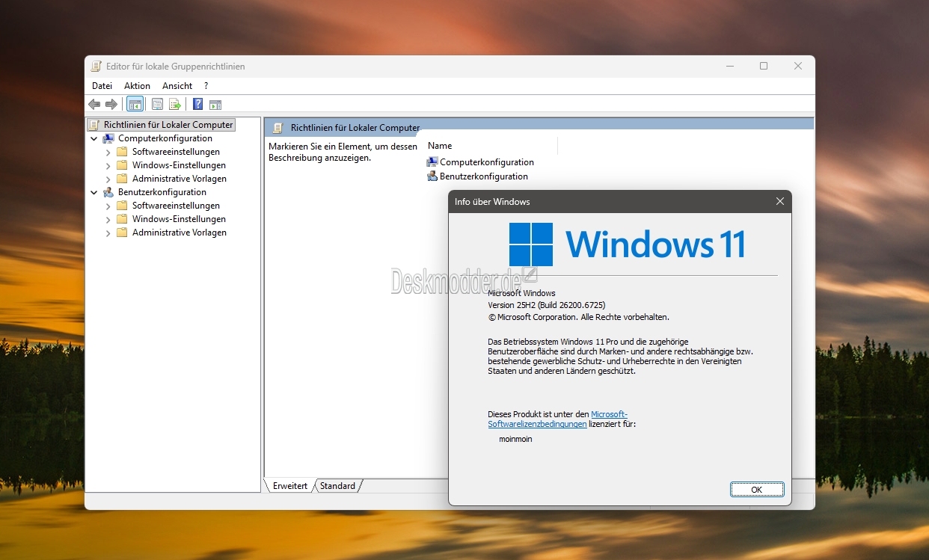Viewport: 929px width, 560px height.
Task: Collapse the Computerkonfiguration tree node
Action: click(94, 139)
